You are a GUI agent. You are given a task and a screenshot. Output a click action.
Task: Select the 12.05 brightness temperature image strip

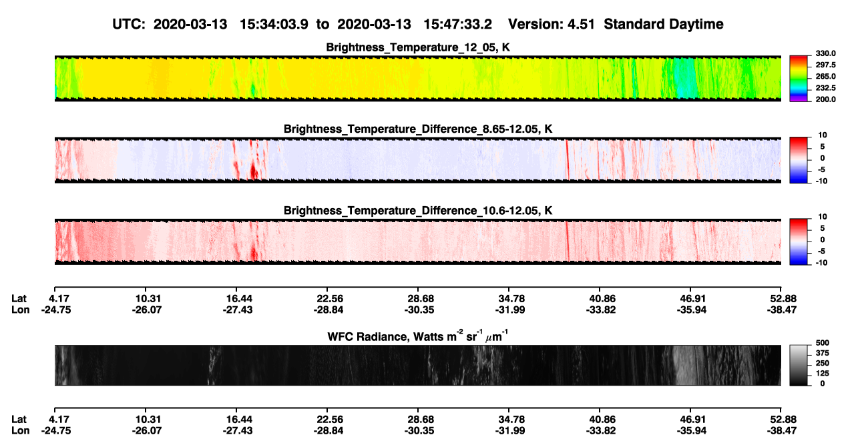click(x=418, y=78)
